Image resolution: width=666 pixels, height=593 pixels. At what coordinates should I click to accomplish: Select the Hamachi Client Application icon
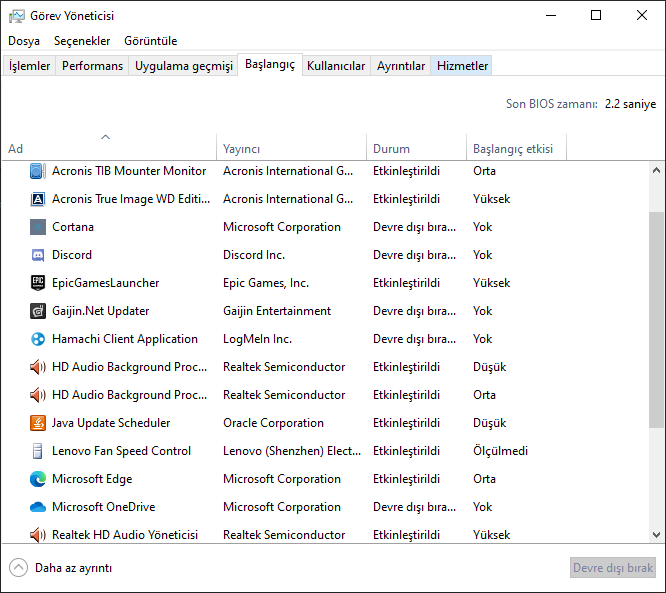38,339
